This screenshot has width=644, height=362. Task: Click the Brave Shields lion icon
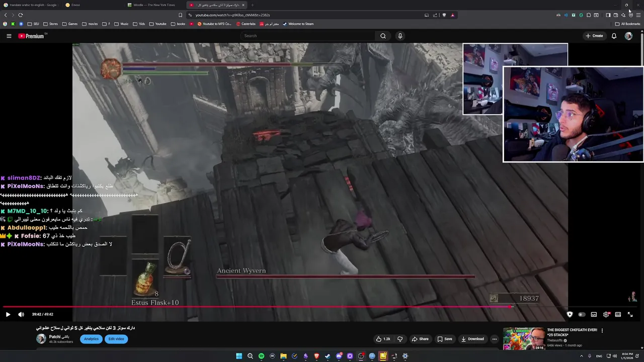[x=444, y=15]
